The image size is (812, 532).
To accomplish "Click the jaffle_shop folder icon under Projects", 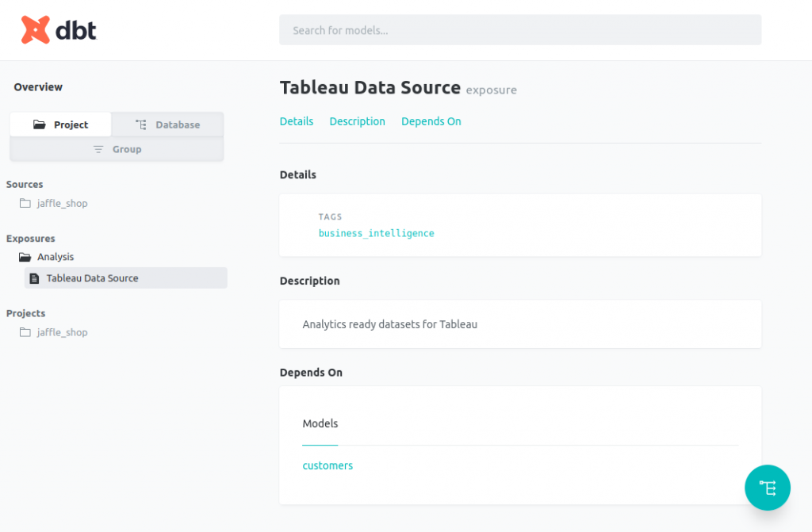I will click(x=25, y=332).
